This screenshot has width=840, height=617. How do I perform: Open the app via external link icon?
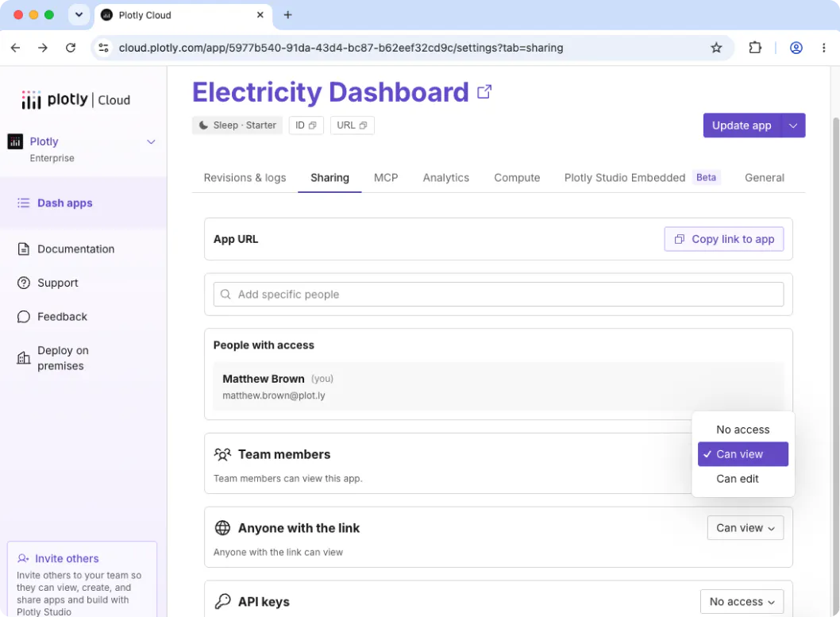484,92
